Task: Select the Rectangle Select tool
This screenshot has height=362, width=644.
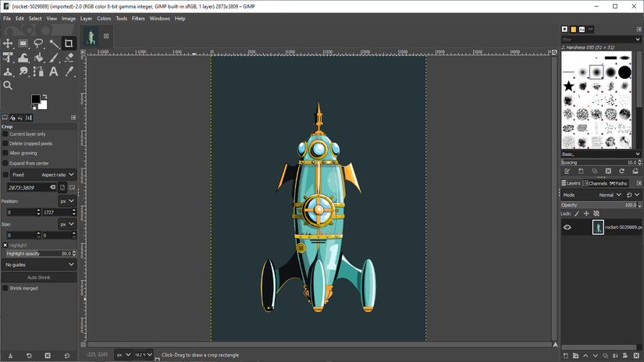Action: 23,44
